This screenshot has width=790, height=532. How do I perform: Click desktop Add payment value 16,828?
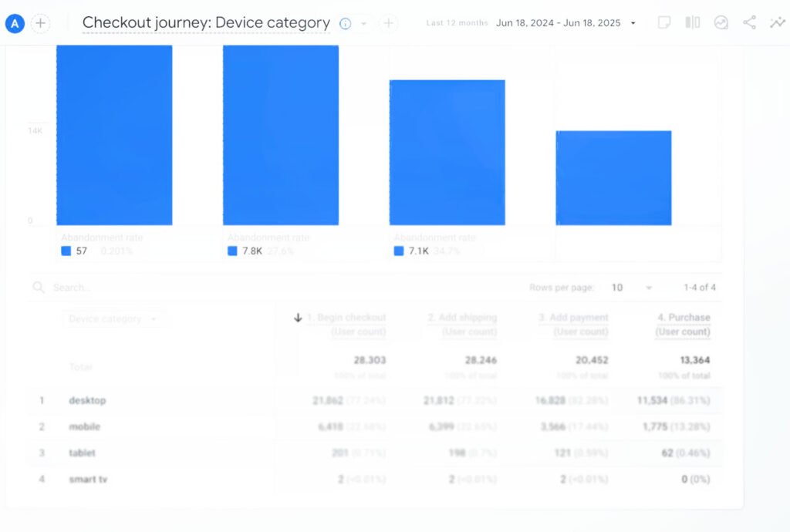tap(550, 401)
